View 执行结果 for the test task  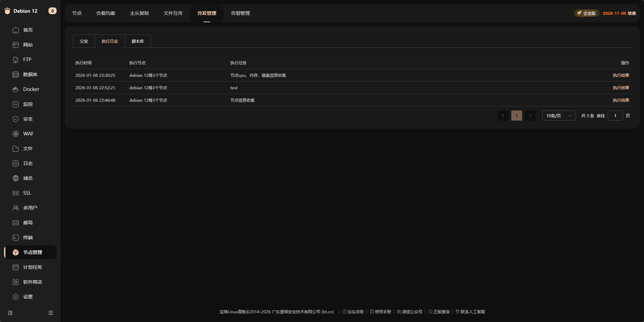click(621, 88)
